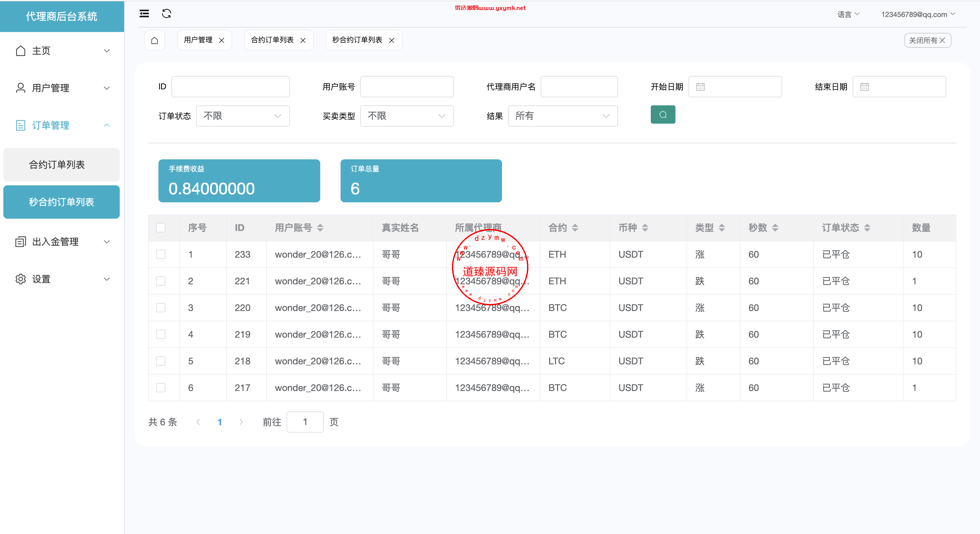Open the 结束日期 calendar icon

point(864,87)
